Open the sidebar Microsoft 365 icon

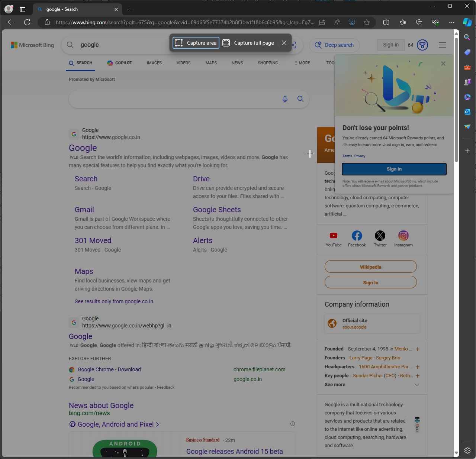[x=467, y=97]
